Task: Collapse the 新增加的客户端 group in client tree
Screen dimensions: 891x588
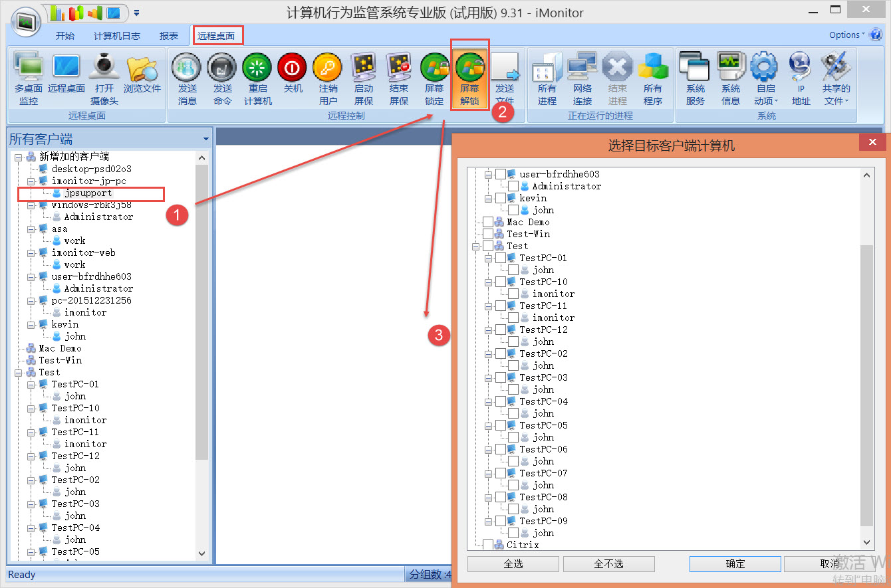Action: (x=18, y=157)
